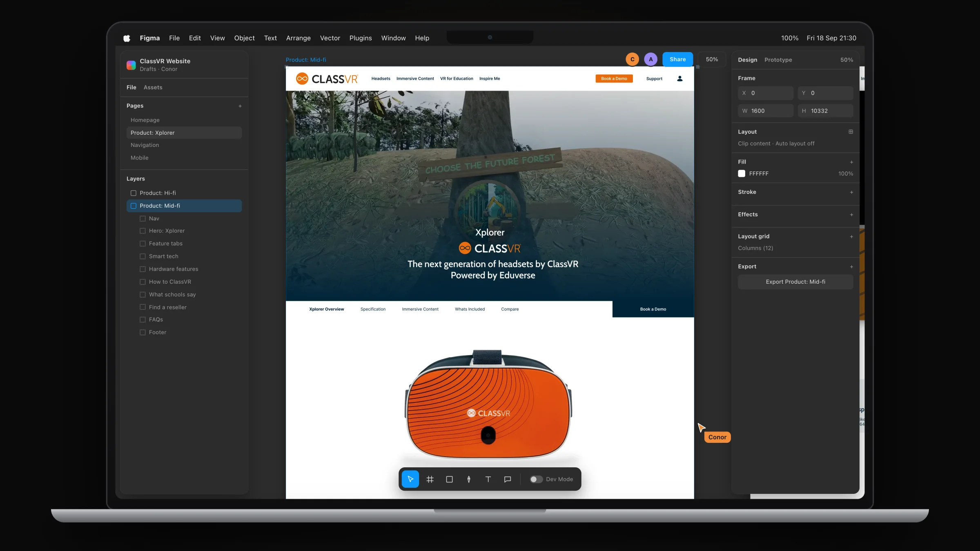Add a layout grid with plus icon
The width and height of the screenshot is (980, 551).
point(851,237)
